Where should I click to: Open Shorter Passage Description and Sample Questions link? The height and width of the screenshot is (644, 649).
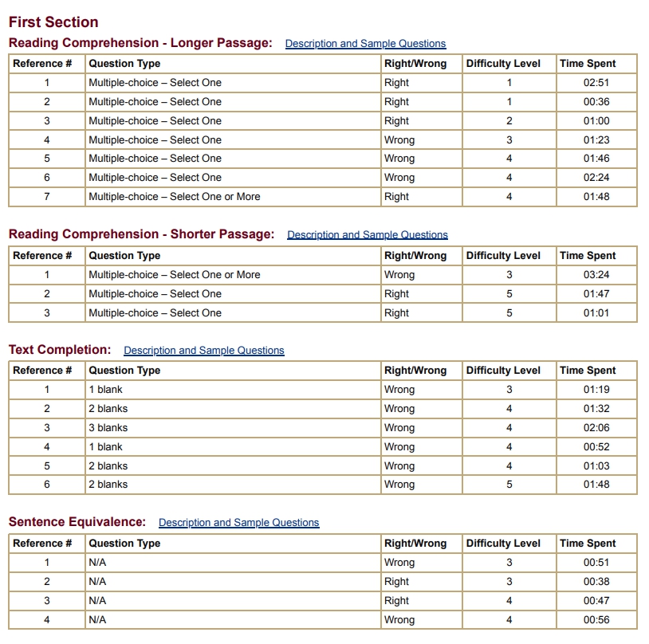click(x=367, y=235)
